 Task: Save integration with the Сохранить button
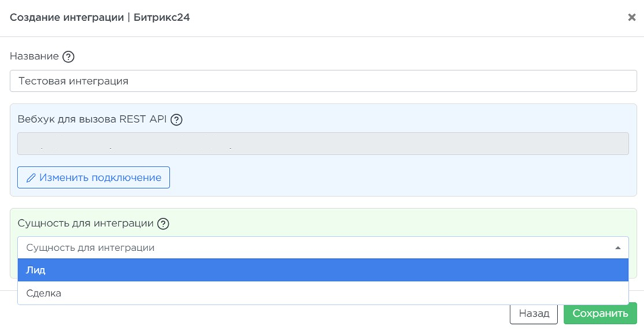[x=600, y=314]
